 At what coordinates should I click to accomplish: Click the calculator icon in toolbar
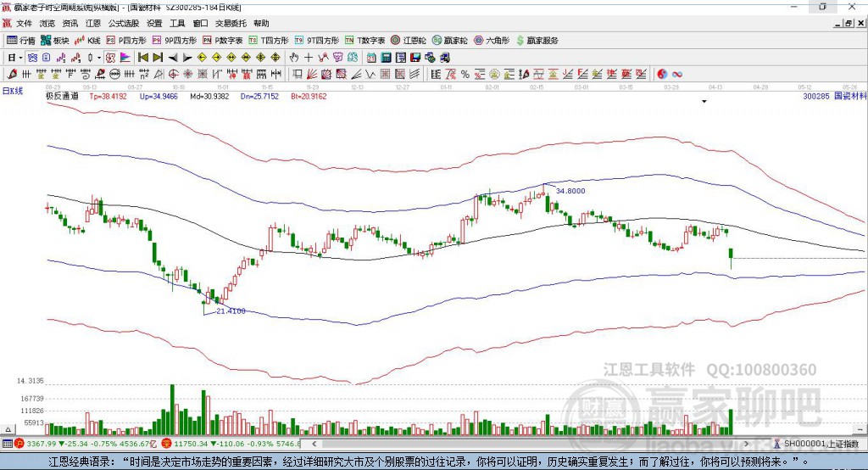point(386,57)
